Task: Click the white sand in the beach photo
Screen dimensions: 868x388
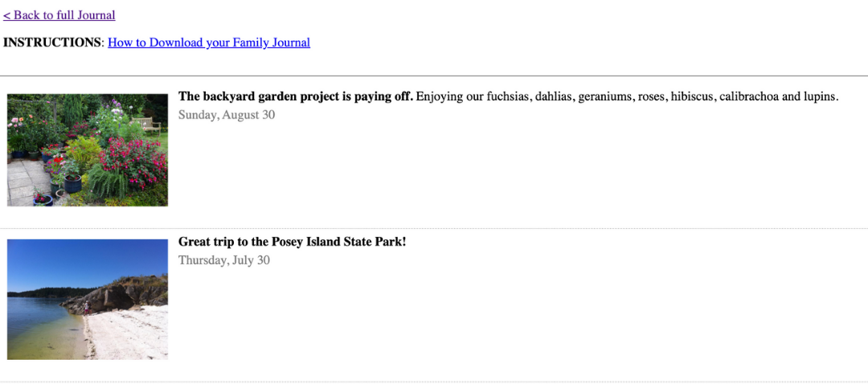Action: click(x=129, y=337)
